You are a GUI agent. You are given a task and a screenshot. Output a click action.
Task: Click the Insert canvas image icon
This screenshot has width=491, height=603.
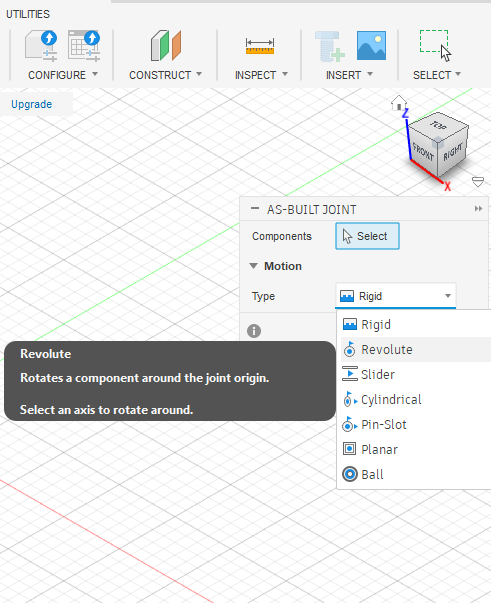click(371, 45)
